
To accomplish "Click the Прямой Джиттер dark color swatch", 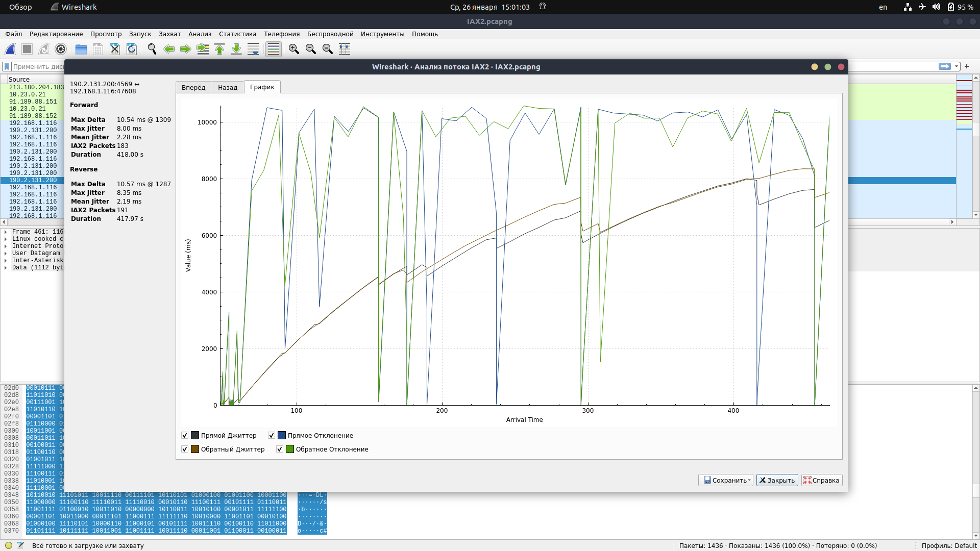I will [x=195, y=435].
